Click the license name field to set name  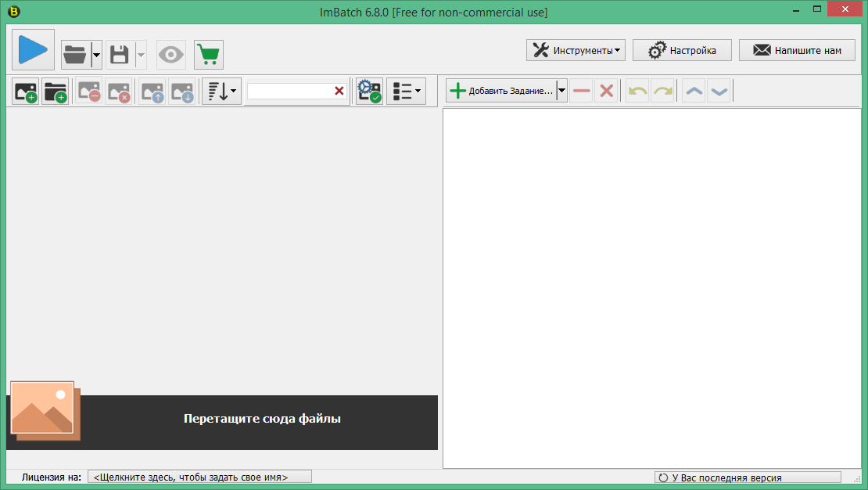[199, 477]
